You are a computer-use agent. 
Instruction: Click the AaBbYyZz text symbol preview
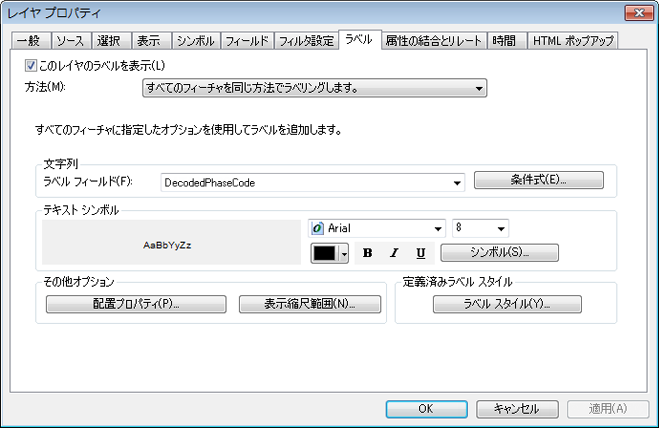pos(171,242)
